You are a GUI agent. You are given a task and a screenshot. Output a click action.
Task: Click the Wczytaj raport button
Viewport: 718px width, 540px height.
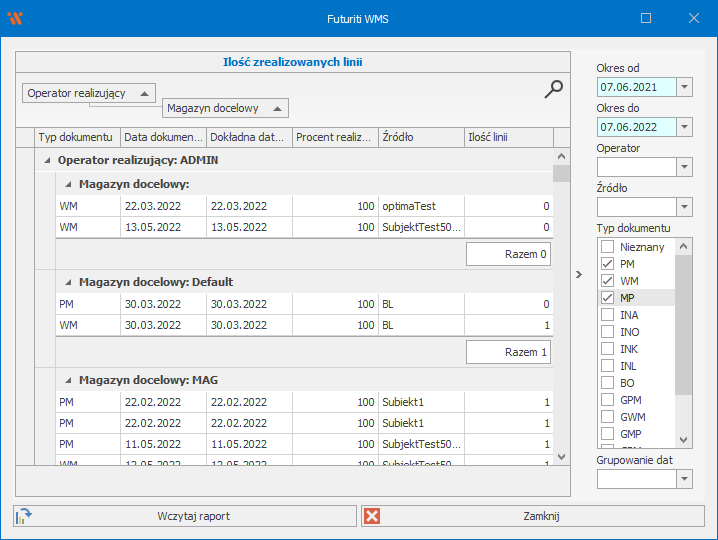(x=185, y=516)
